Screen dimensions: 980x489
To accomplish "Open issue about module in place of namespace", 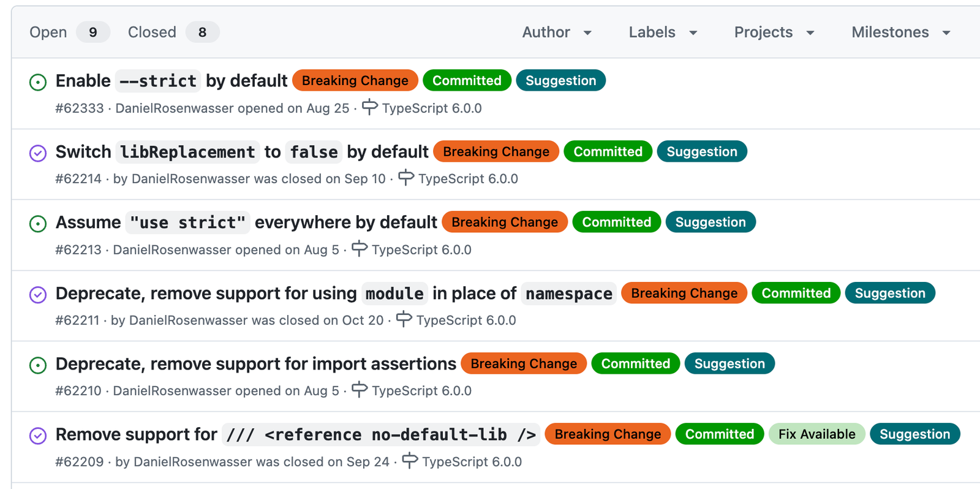I will pos(336,294).
